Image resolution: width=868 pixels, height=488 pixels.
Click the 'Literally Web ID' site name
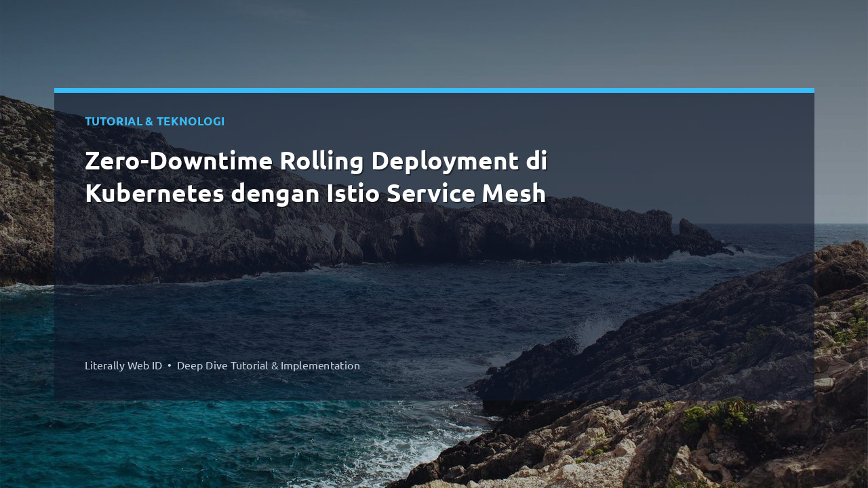tap(123, 365)
